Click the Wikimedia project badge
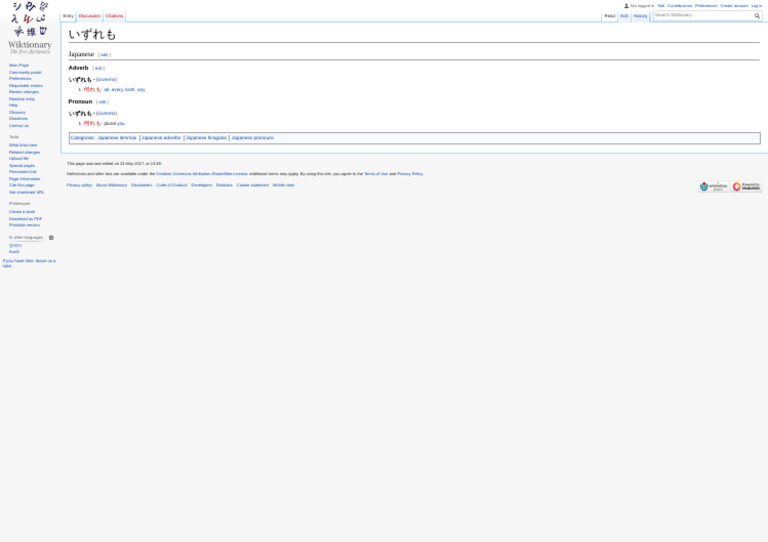This screenshot has width=768, height=542. tap(713, 187)
